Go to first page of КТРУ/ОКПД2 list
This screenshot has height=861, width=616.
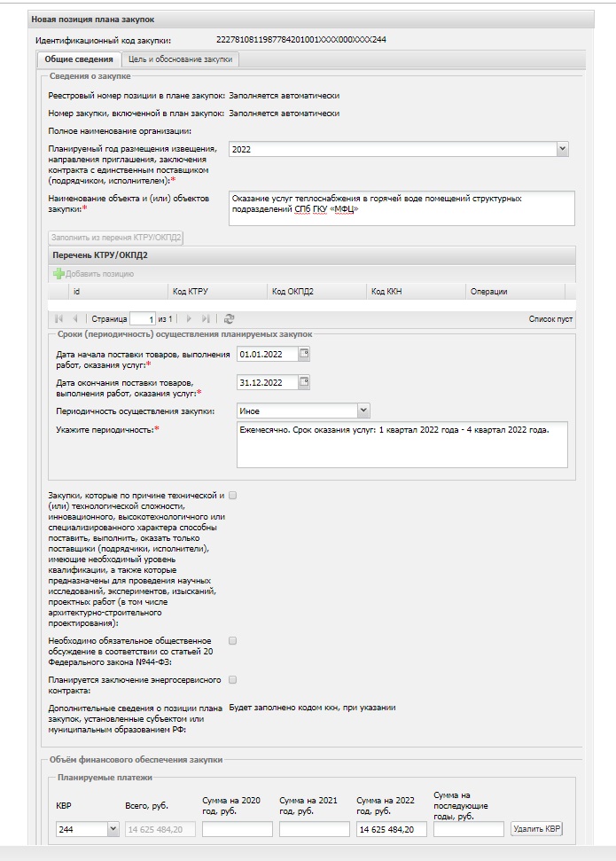pyautogui.click(x=58, y=318)
